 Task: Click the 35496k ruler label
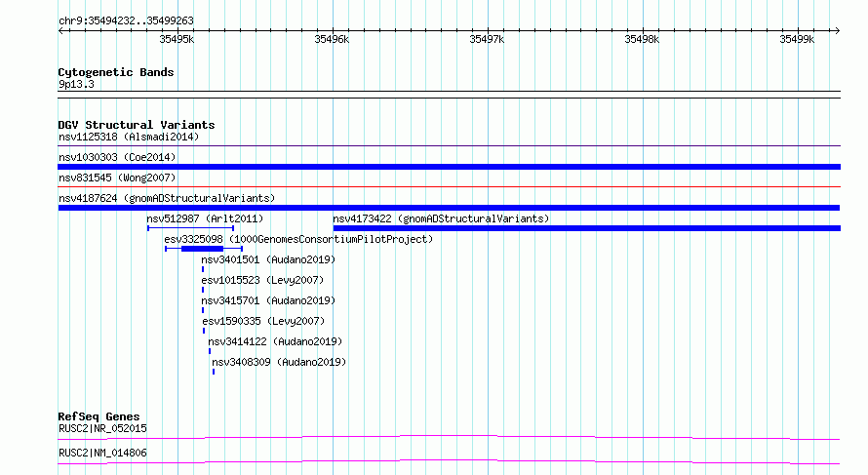click(x=332, y=39)
